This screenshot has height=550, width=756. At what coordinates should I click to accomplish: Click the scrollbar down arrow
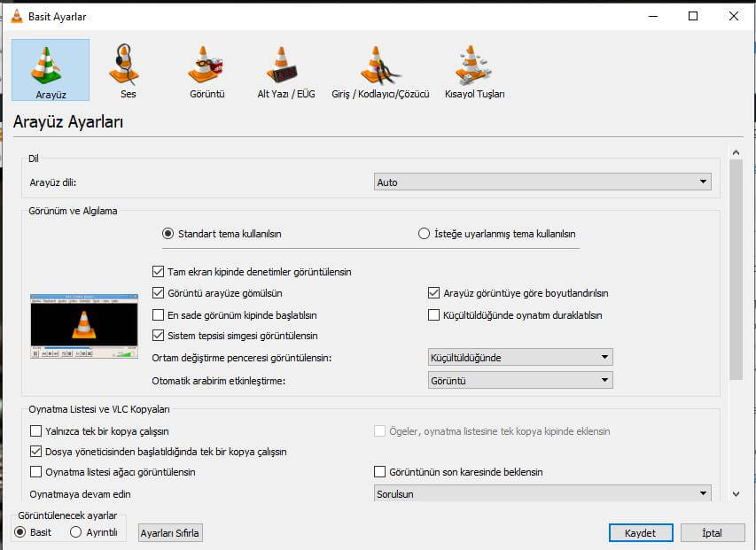pyautogui.click(x=736, y=493)
